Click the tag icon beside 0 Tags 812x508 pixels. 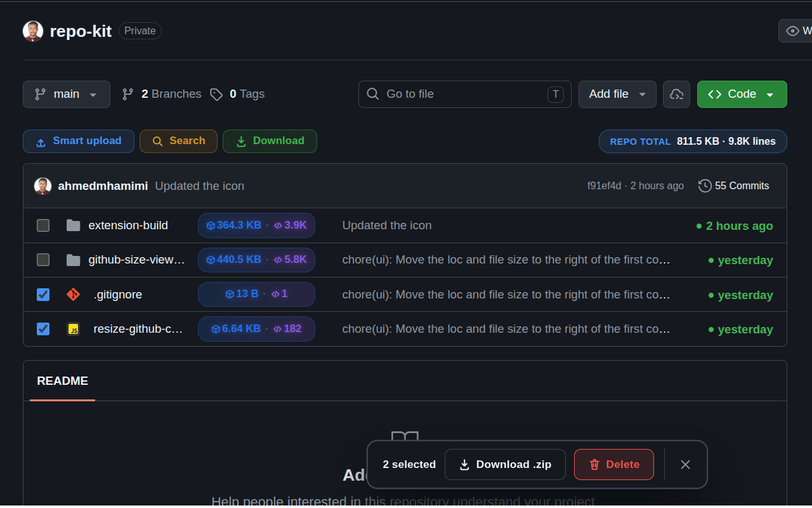(216, 95)
